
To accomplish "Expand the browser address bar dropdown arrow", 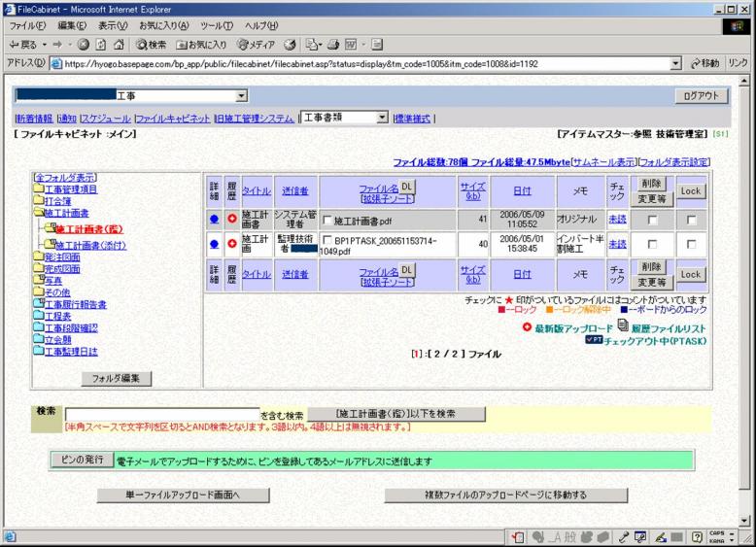I will [675, 63].
